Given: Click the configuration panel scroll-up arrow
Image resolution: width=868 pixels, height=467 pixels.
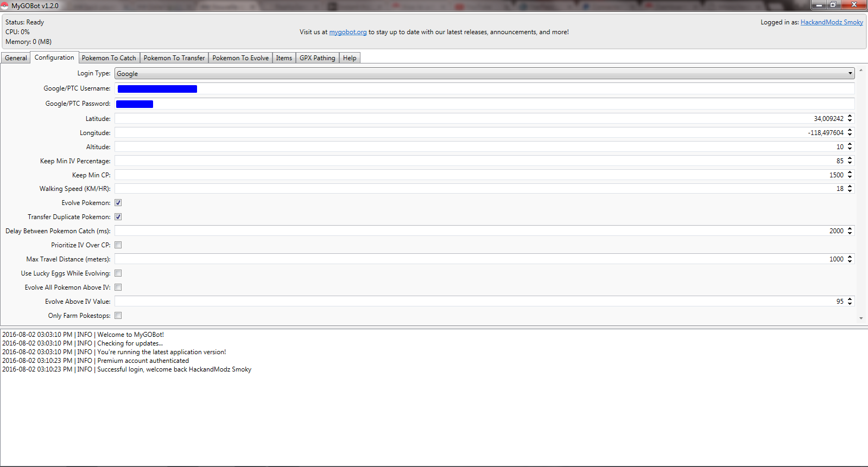Looking at the screenshot, I should [x=861, y=71].
